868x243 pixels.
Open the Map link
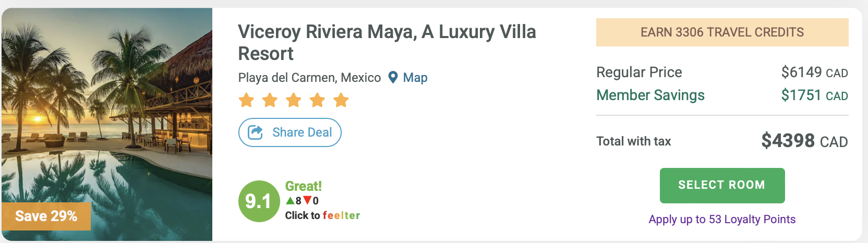click(x=415, y=78)
